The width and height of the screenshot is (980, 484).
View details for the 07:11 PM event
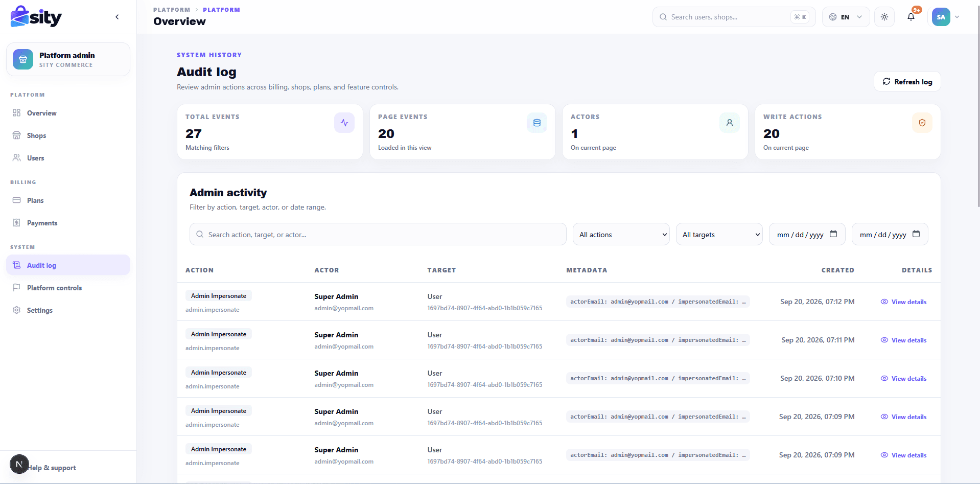tap(903, 340)
